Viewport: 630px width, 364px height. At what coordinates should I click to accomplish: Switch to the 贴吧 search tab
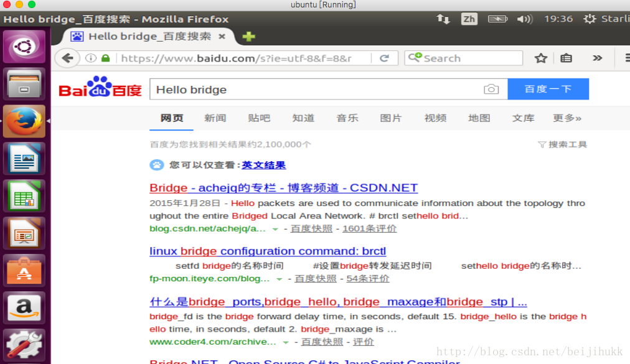(x=259, y=118)
